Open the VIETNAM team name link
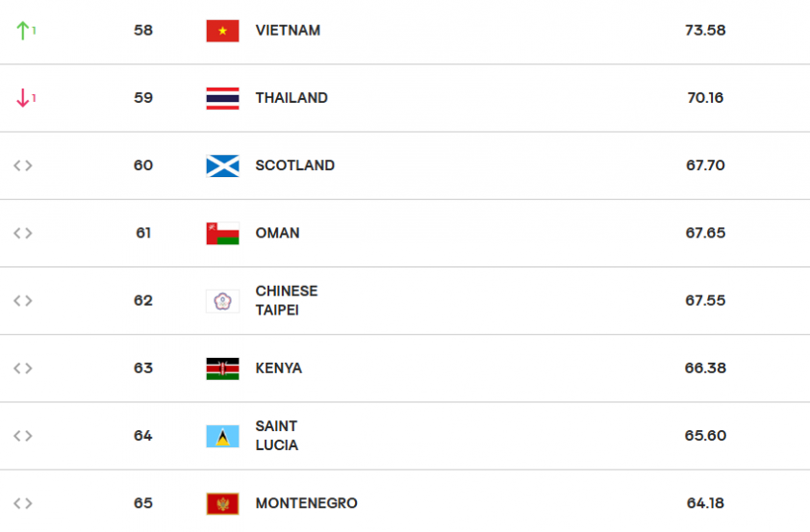810x532 pixels. coord(288,31)
